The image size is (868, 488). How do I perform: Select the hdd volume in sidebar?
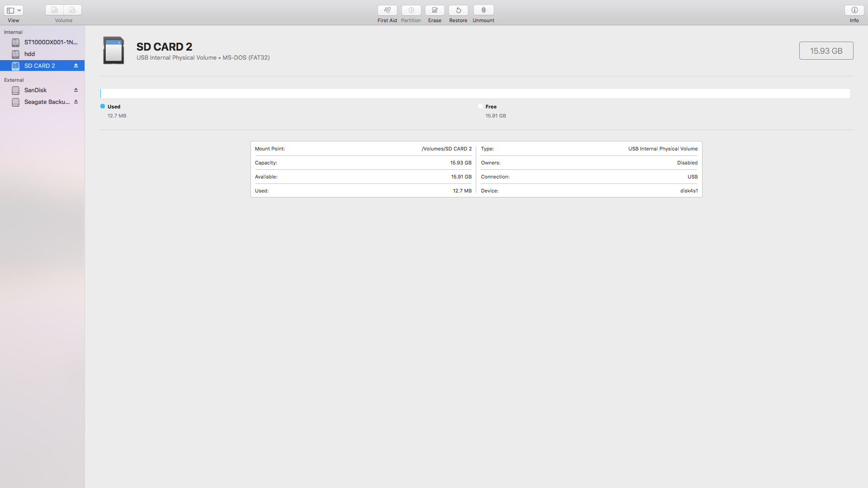tap(30, 54)
